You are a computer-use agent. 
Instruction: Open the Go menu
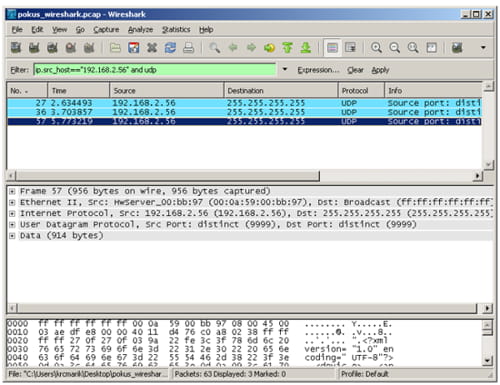[80, 30]
